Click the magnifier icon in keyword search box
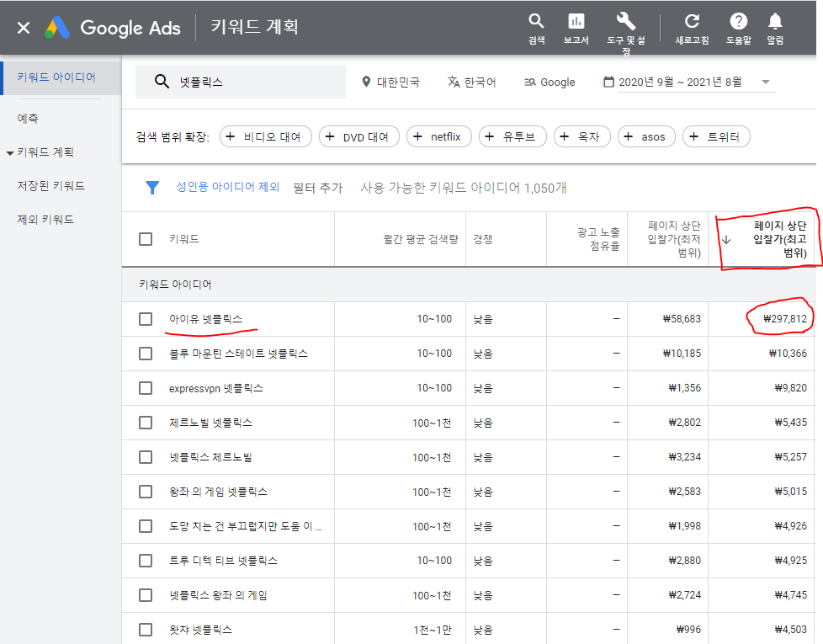This screenshot has height=644, width=823. [x=162, y=82]
